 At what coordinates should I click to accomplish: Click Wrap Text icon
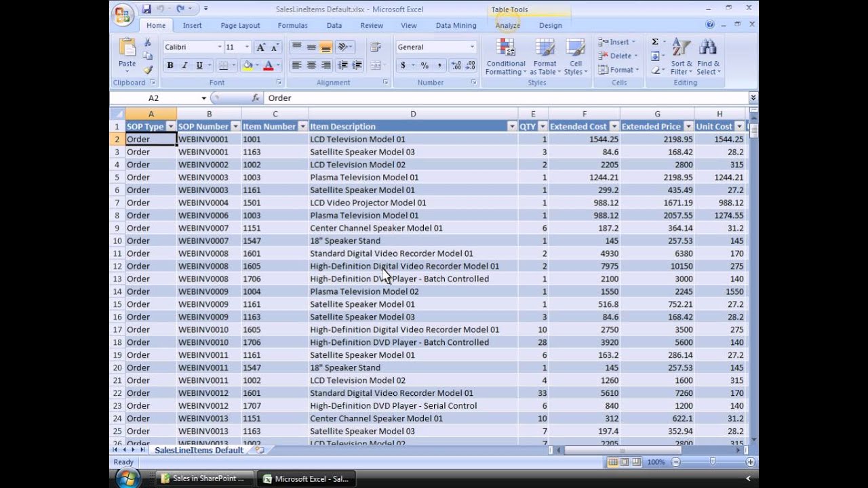376,47
